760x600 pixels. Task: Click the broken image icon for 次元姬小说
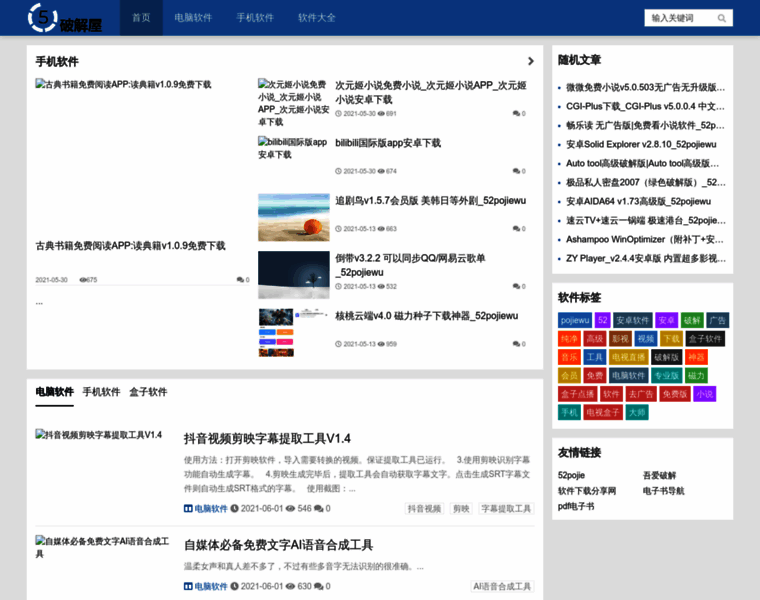263,84
